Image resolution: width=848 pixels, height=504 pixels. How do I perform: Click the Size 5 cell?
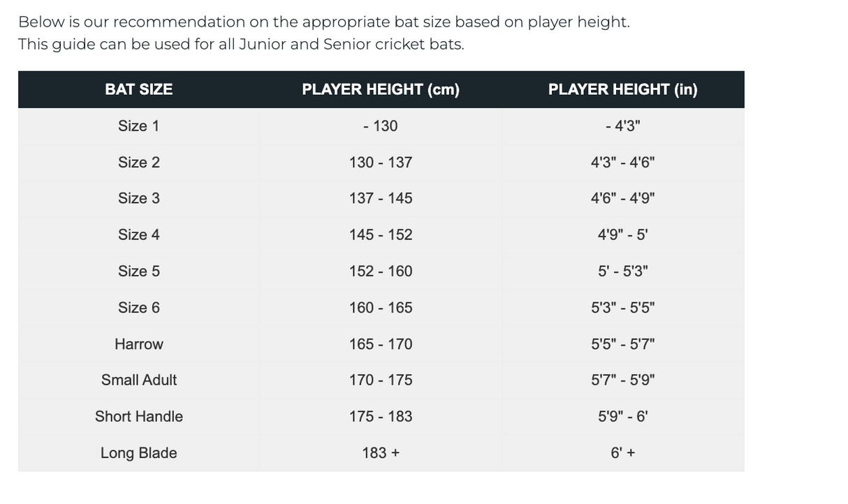click(x=139, y=271)
